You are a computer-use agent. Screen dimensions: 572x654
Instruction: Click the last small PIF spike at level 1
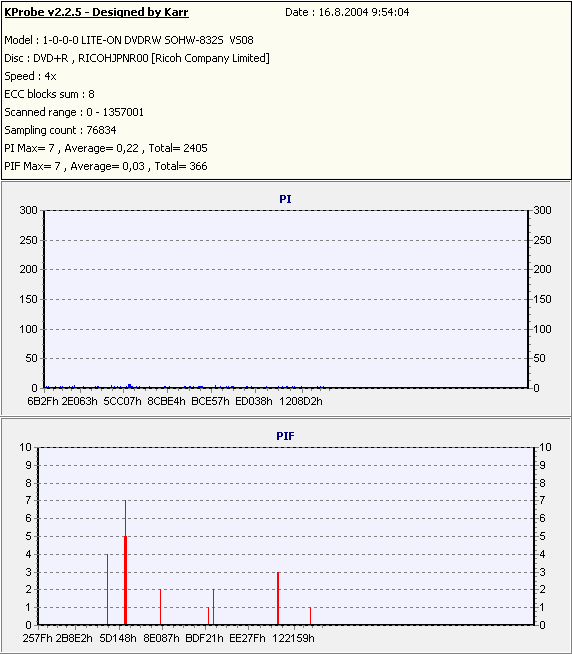pyautogui.click(x=310, y=616)
